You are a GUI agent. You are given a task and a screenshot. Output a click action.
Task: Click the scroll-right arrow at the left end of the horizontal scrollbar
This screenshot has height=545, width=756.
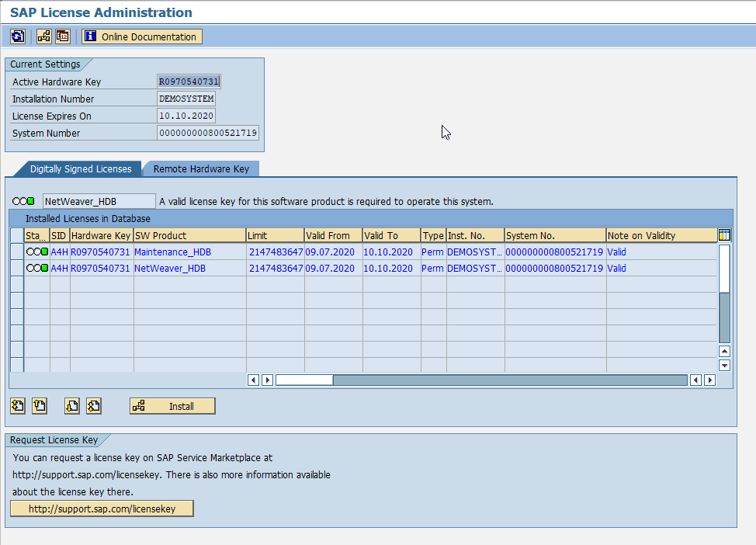coord(268,380)
